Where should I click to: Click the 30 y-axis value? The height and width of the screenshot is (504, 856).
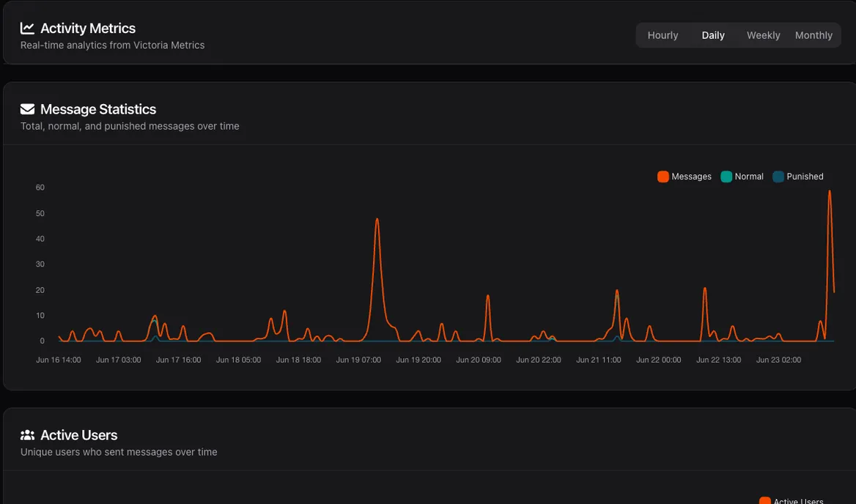(40, 264)
